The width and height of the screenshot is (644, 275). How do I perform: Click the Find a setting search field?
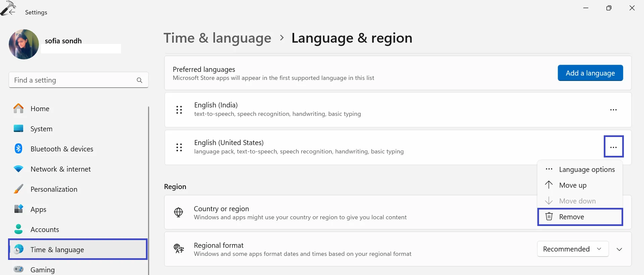[74, 80]
